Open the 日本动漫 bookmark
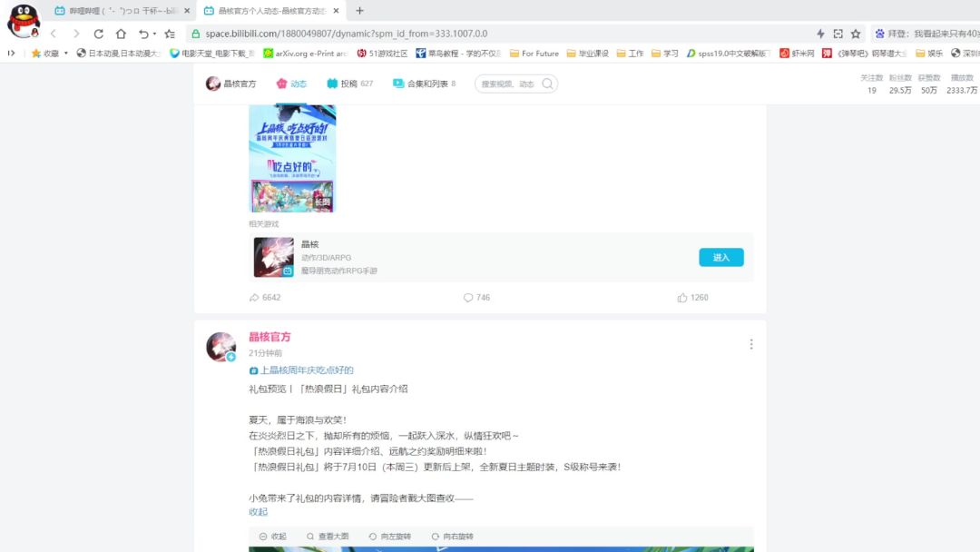Screen dimensions: 980x552 tap(119, 54)
